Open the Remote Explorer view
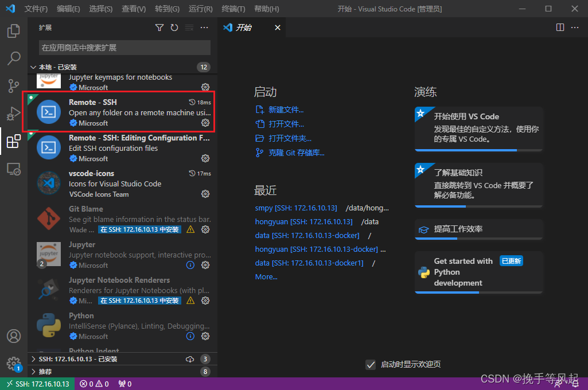The width and height of the screenshot is (588, 390). tap(14, 169)
